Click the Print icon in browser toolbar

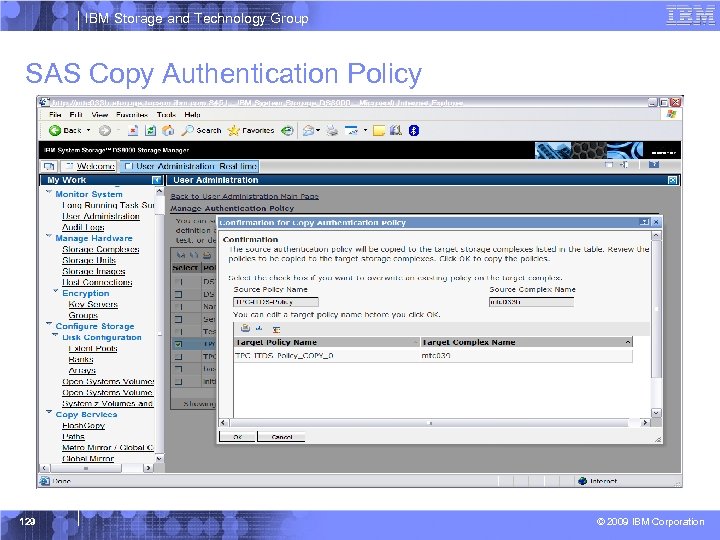point(332,131)
